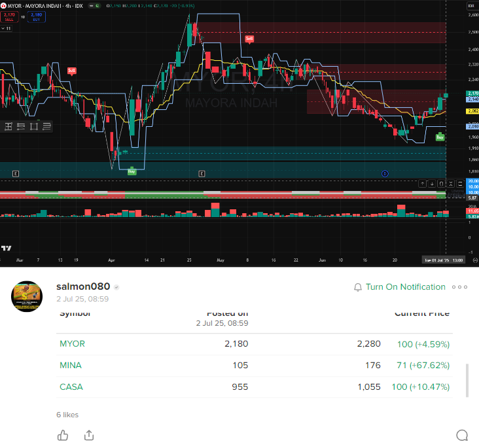Open the MINA symbol link
The height and width of the screenshot is (448, 479).
[71, 365]
